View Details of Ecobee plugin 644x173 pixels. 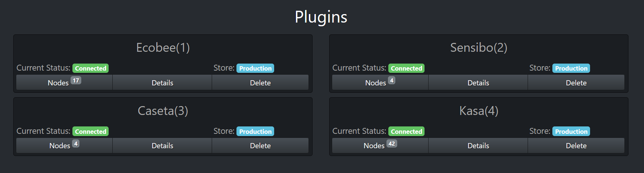[162, 82]
